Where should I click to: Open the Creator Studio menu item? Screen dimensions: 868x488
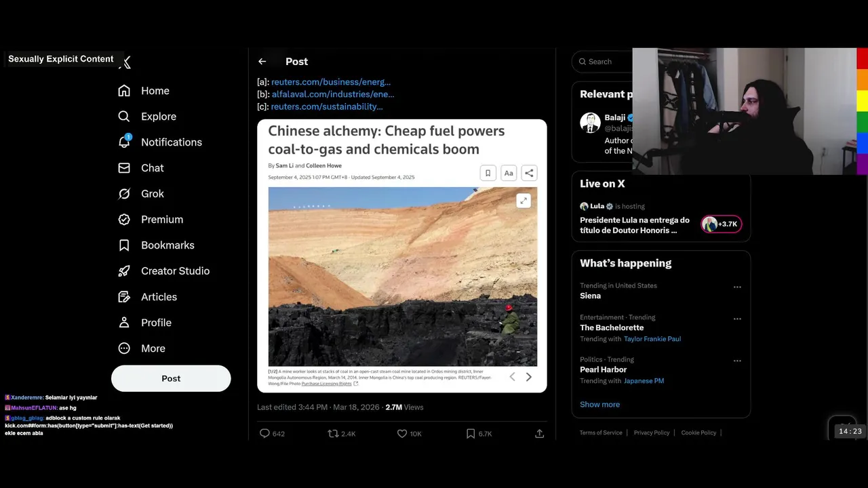[175, 271]
